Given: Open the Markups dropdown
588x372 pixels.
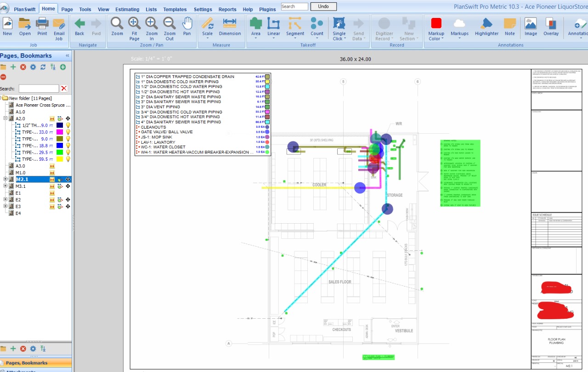Looking at the screenshot, I should [x=459, y=38].
